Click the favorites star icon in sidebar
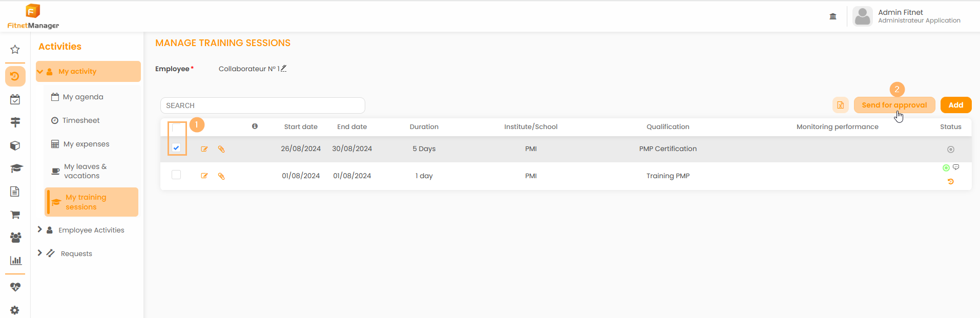This screenshot has width=980, height=318. tap(15, 50)
